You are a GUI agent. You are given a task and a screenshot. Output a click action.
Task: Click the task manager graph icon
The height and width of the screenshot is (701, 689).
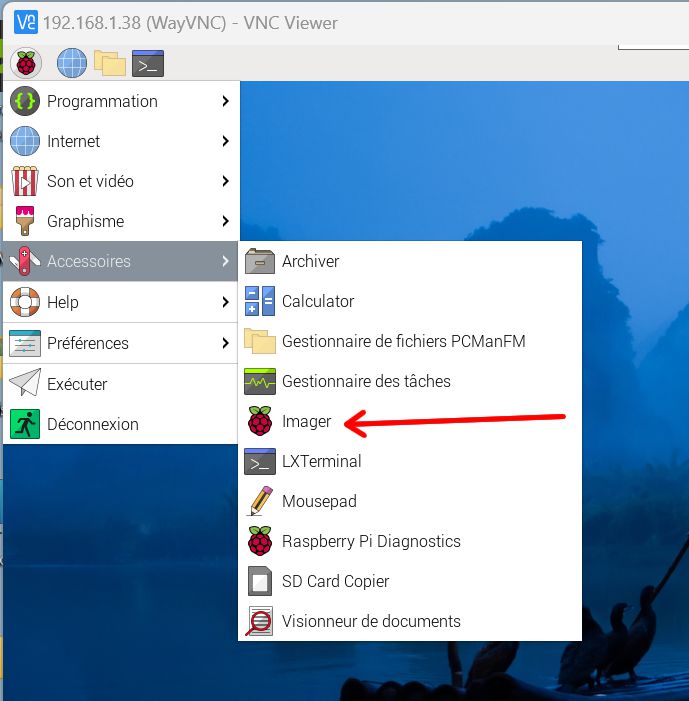click(x=260, y=381)
